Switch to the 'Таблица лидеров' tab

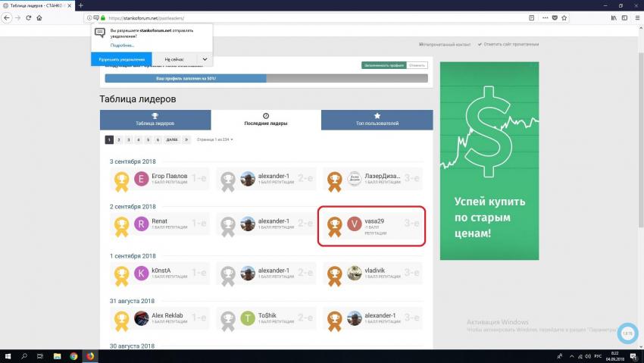pyautogui.click(x=155, y=120)
